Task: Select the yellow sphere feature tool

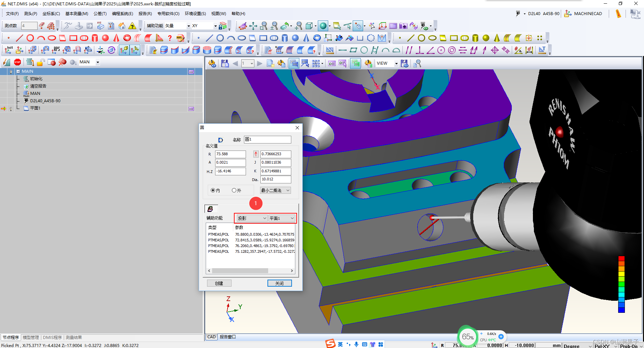Action: pyautogui.click(x=486, y=38)
